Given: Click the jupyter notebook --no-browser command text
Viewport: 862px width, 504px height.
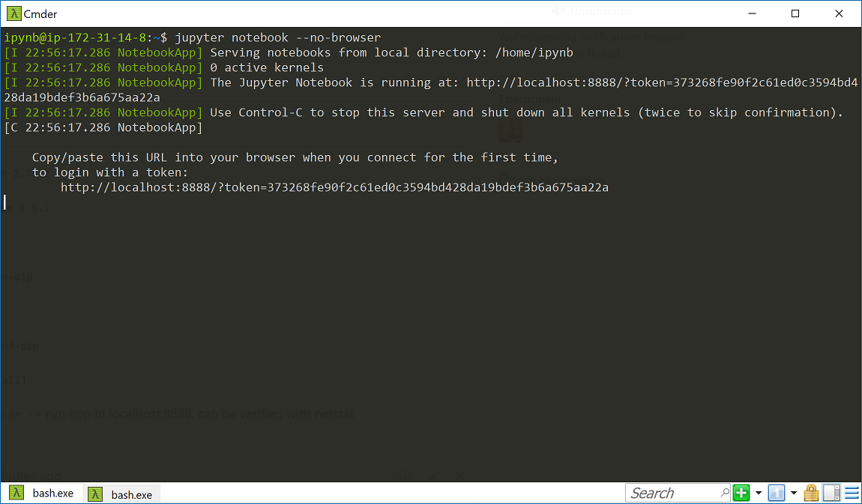Looking at the screenshot, I should pyautogui.click(x=277, y=38).
